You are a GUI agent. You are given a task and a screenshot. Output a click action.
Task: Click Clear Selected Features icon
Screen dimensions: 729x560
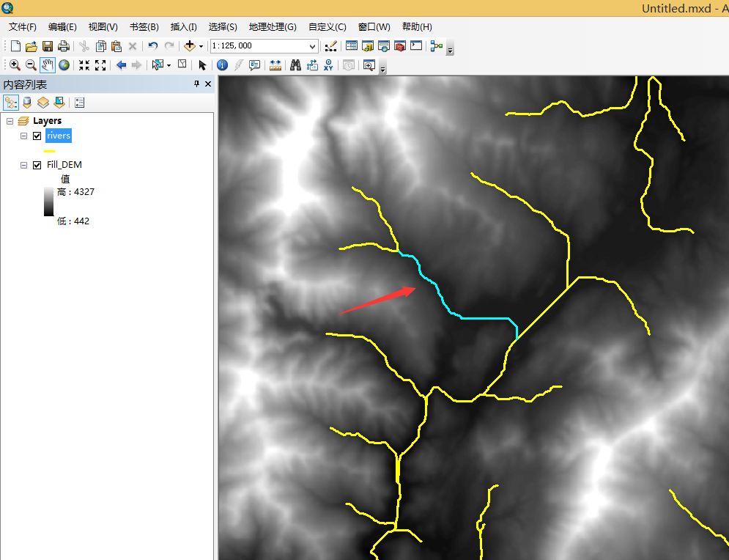coord(182,65)
